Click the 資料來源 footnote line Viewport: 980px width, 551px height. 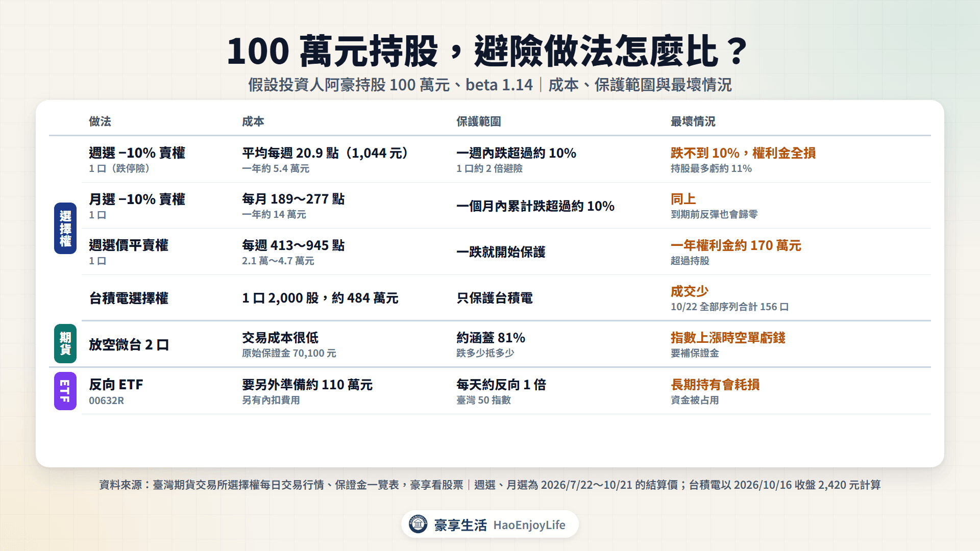pos(490,485)
